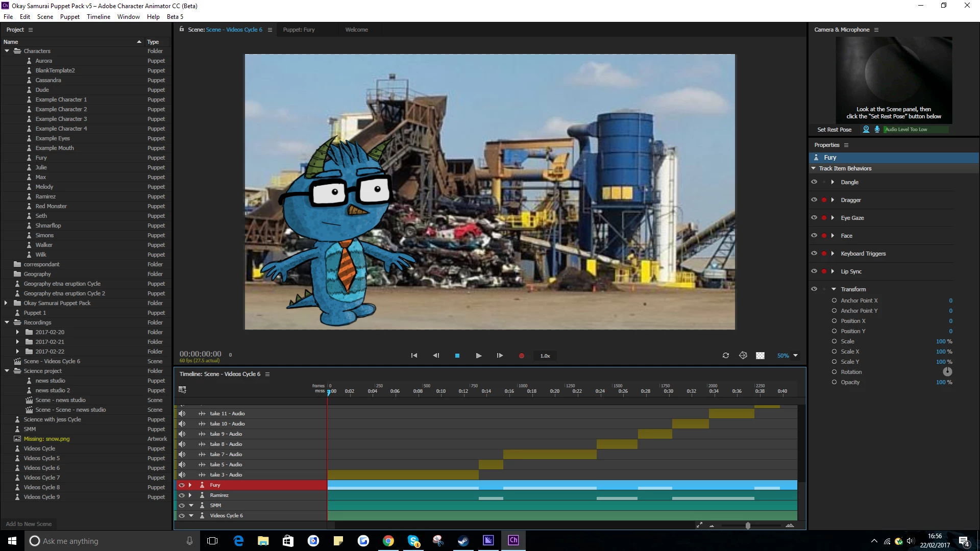Expand the Eye Gaze behavior settings
This screenshot has height=551, width=980.
(832, 217)
